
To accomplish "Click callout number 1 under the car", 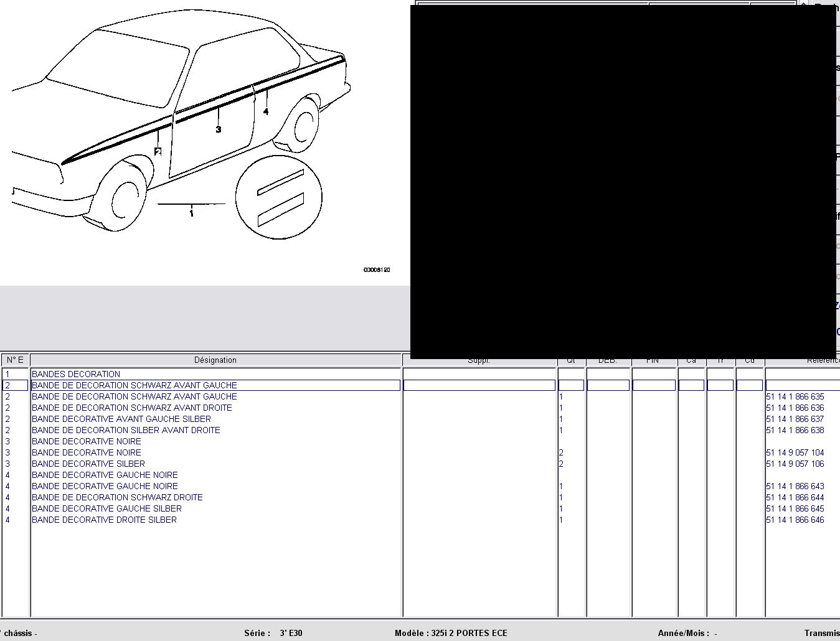I will coord(191,213).
